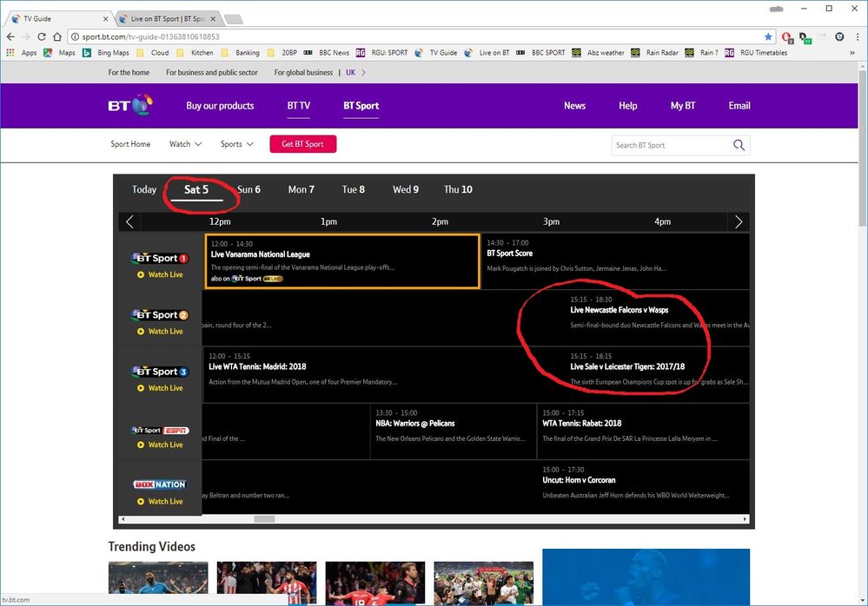This screenshot has height=606, width=868.
Task: Reload the page with the refresh icon
Action: point(42,36)
